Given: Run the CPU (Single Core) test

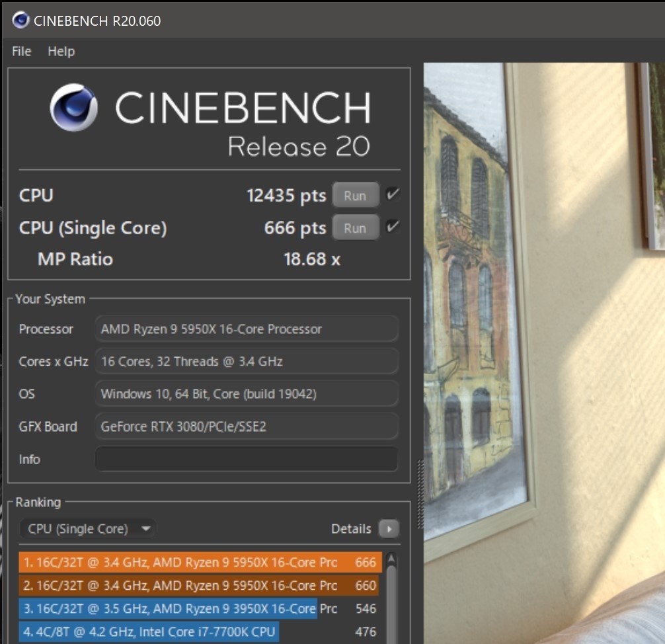Looking at the screenshot, I should pos(356,227).
